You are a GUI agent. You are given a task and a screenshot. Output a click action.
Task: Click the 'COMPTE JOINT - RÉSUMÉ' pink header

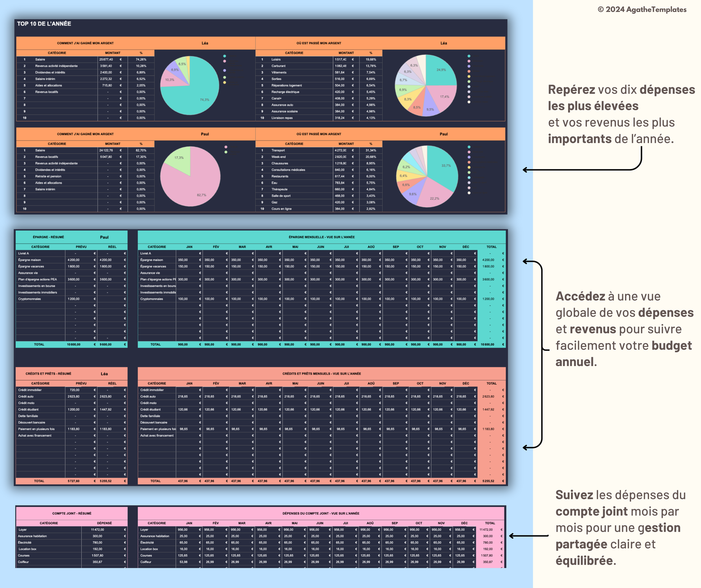tap(72, 513)
